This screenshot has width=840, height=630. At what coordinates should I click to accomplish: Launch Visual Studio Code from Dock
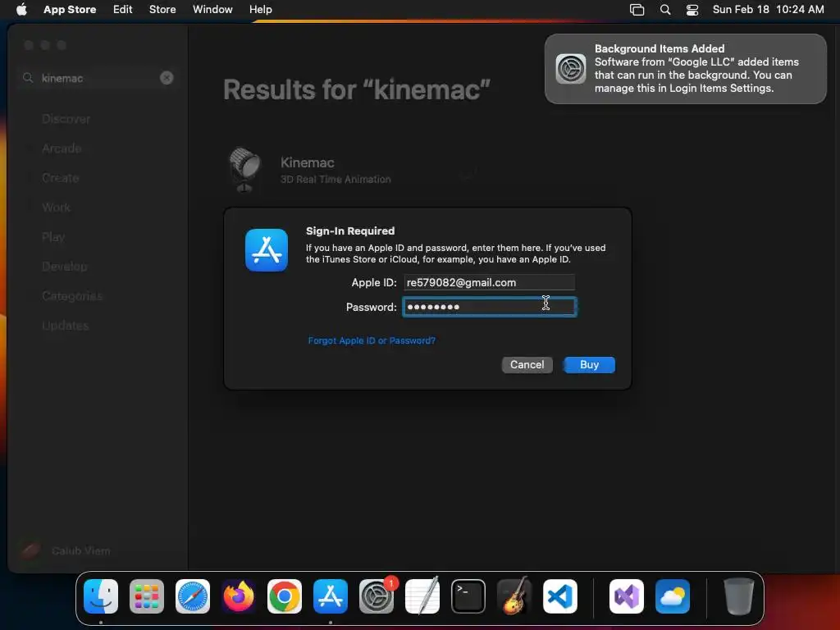(x=559, y=596)
